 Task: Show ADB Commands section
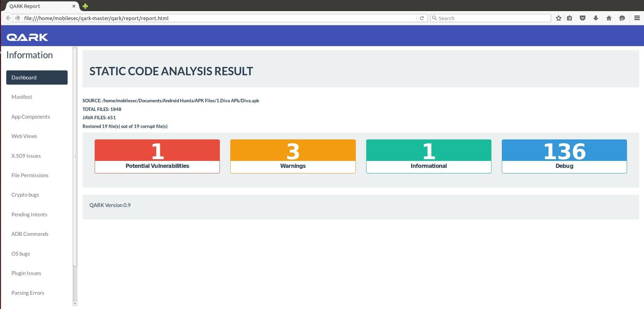point(30,234)
